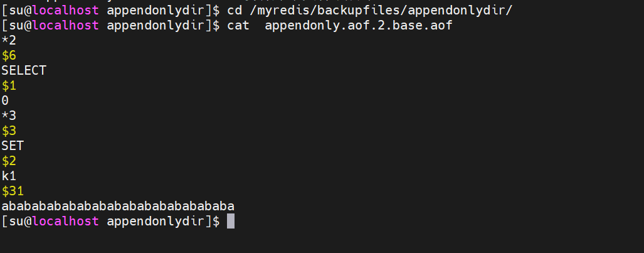
Task: Click the "k1" key name line
Action: tap(9, 176)
